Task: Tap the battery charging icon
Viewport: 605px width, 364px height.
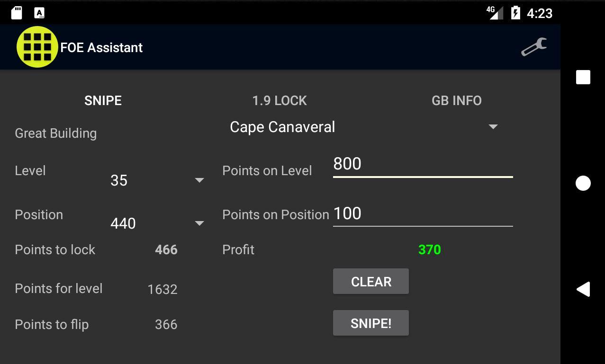Action: (515, 13)
